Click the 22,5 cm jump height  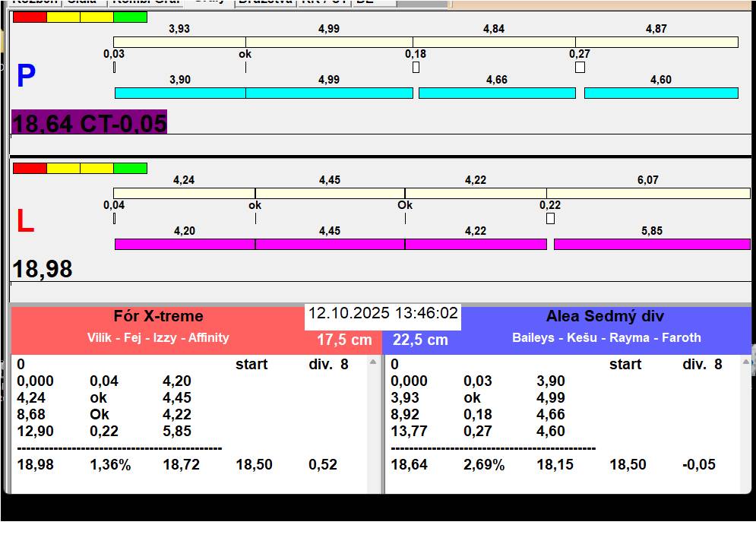[420, 340]
